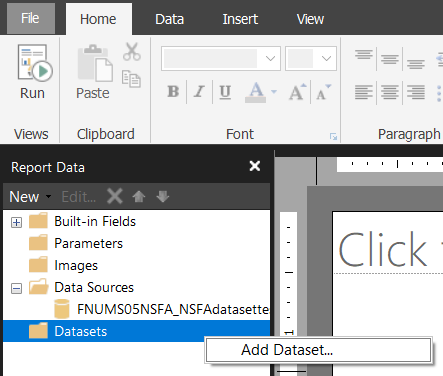Toggle Bold formatting
443x376 pixels.
(x=173, y=91)
